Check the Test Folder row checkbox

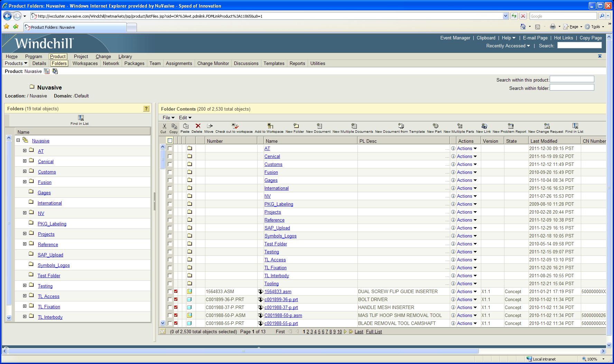coord(170,244)
